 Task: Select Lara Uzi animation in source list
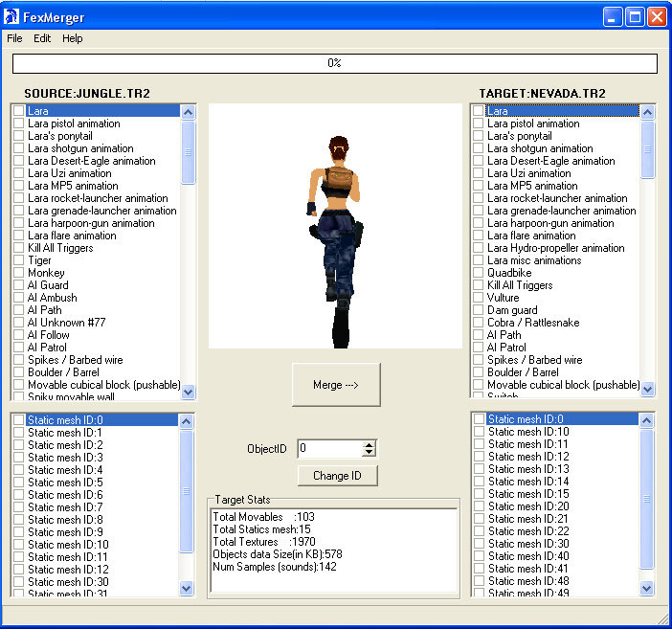[x=70, y=173]
